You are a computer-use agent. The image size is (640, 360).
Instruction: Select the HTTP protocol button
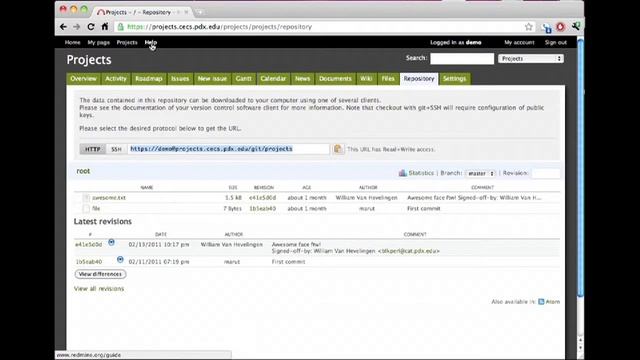pyautogui.click(x=93, y=149)
